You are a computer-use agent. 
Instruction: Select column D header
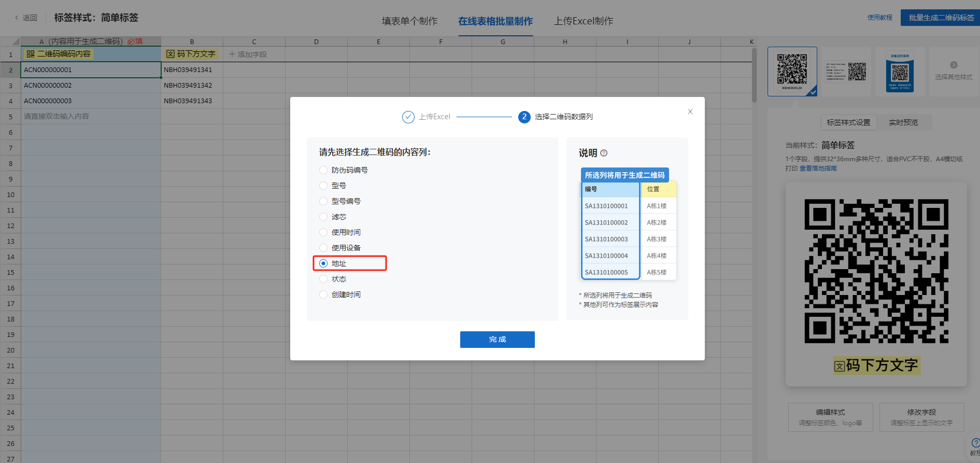[x=316, y=41]
